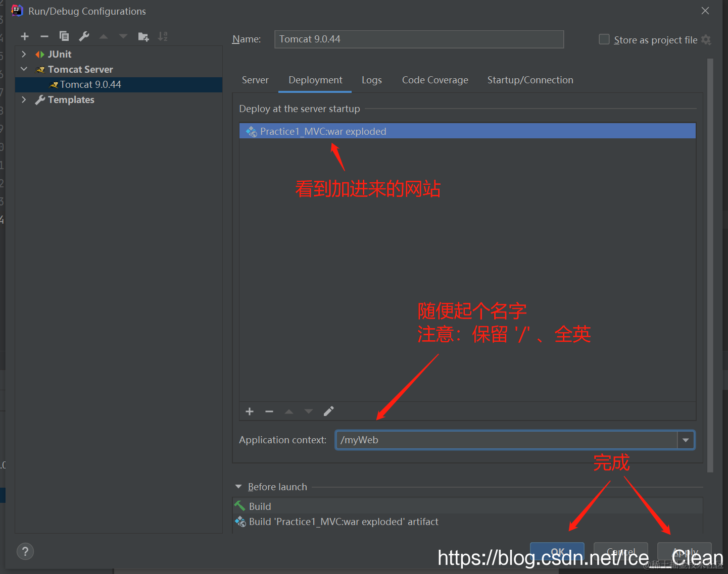Add a new run configuration

tap(24, 36)
